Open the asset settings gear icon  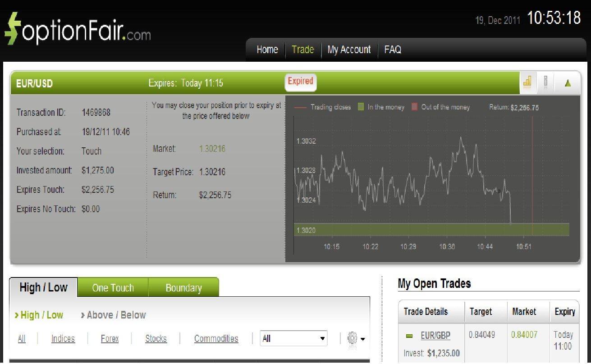352,338
